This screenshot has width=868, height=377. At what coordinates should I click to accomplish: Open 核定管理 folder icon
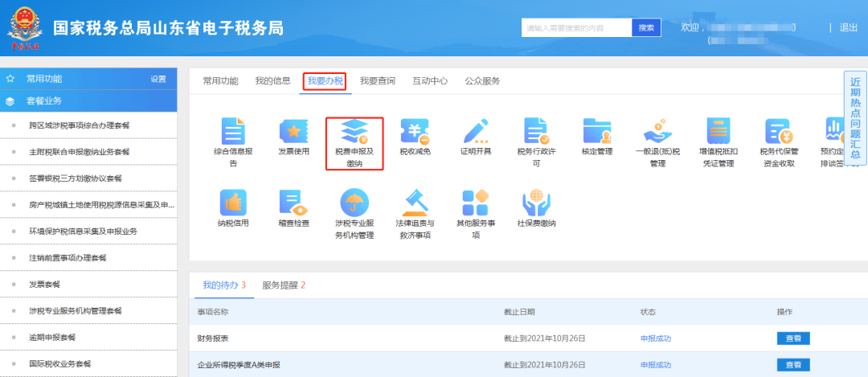[x=597, y=132]
